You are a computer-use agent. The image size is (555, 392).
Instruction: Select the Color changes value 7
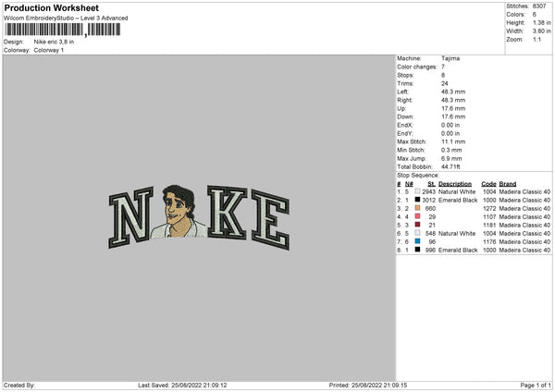pyautogui.click(x=443, y=67)
